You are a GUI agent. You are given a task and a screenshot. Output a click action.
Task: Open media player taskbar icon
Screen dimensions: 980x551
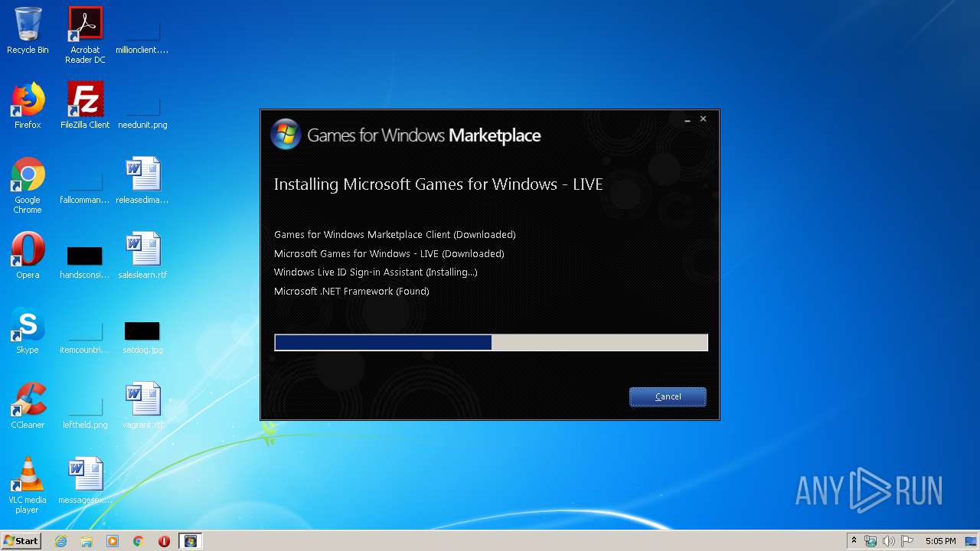[113, 541]
